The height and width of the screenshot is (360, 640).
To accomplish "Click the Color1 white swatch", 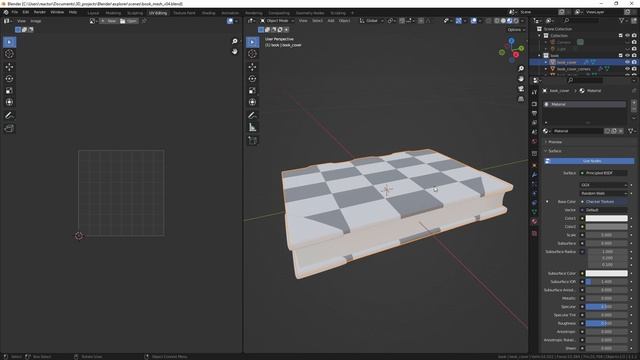I will coord(606,218).
